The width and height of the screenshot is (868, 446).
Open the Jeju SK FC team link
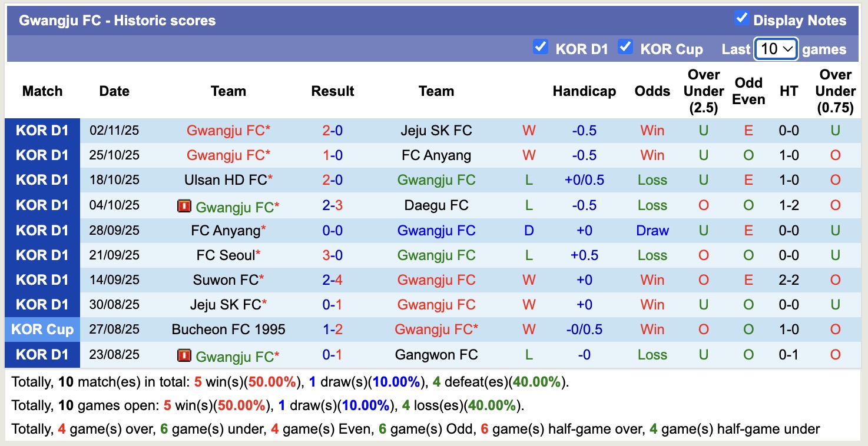(437, 131)
